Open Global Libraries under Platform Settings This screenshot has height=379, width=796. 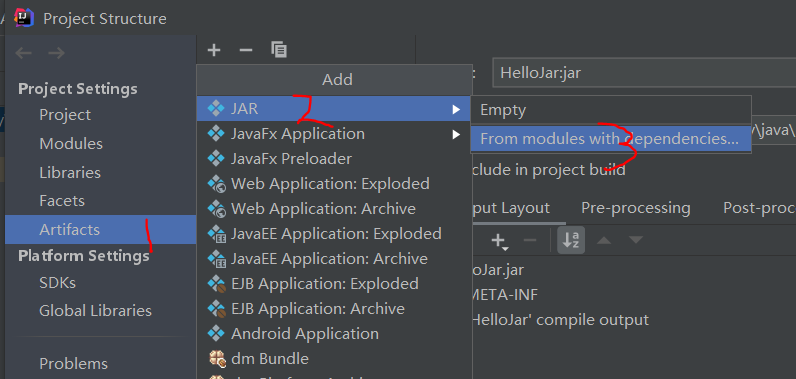tap(101, 311)
